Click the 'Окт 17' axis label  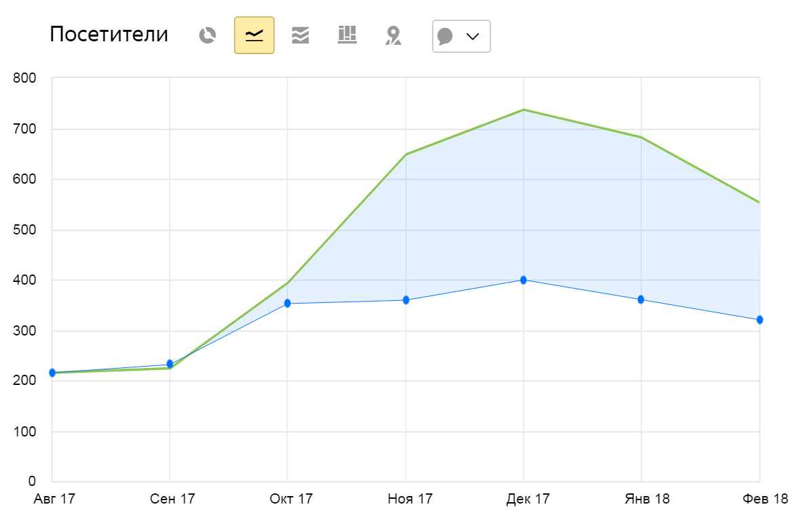(x=291, y=499)
